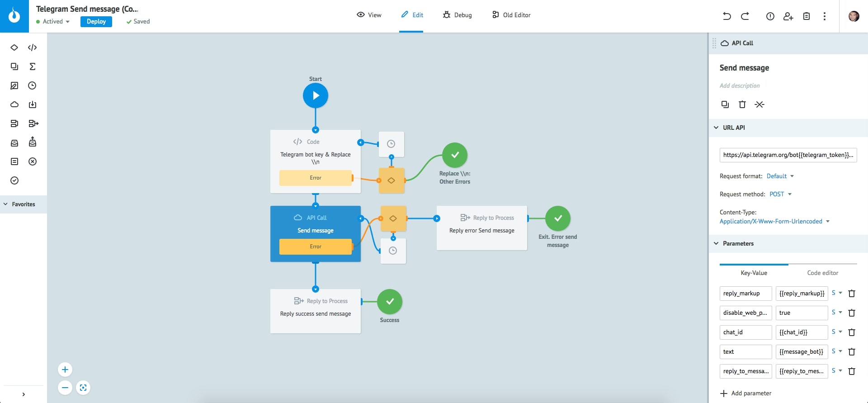Collapse the Favorites section

(x=6, y=204)
